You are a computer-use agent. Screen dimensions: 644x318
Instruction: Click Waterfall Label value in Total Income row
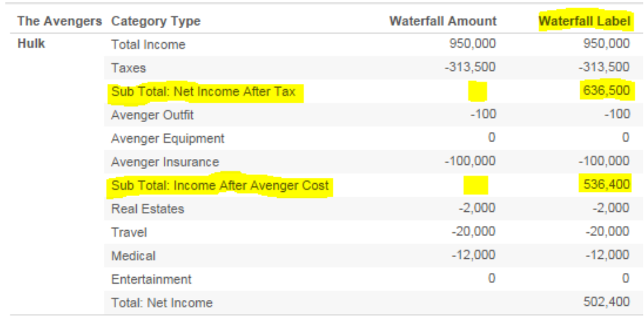606,44
